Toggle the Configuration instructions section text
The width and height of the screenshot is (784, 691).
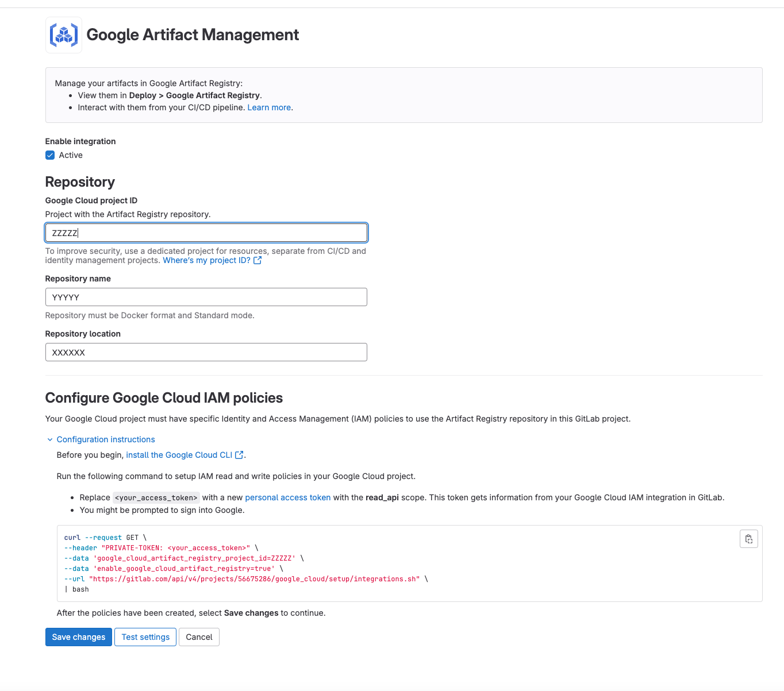(x=106, y=439)
